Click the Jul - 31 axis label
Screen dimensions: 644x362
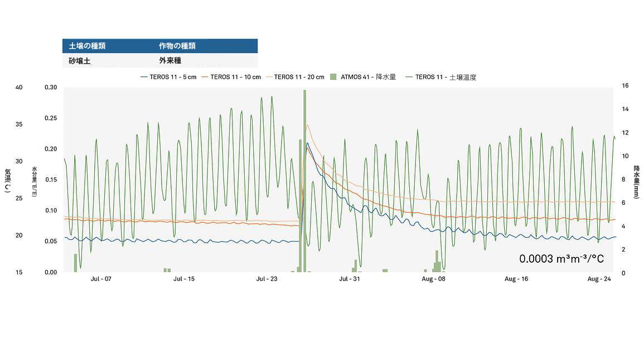point(350,278)
